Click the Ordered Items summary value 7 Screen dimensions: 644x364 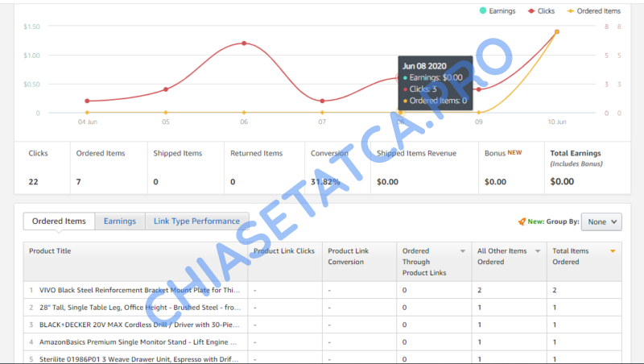click(x=78, y=181)
